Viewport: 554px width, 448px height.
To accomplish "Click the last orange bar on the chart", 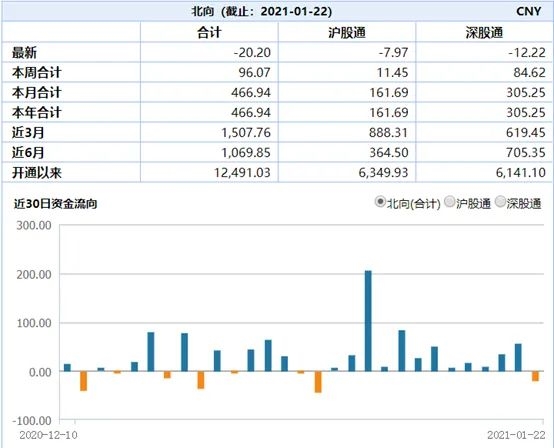I will 535,376.
